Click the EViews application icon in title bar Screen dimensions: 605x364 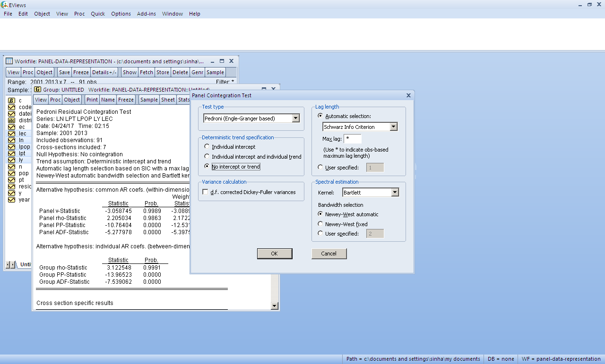[x=4, y=5]
